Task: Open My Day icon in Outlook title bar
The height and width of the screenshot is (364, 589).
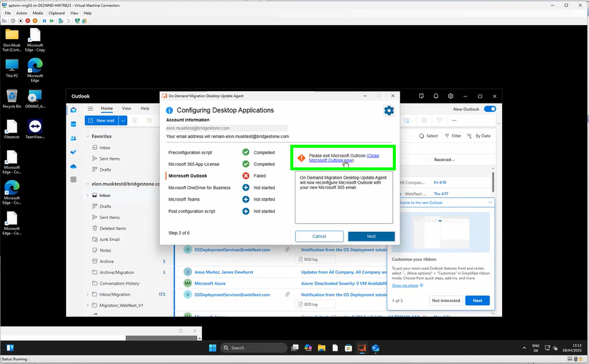Action: coord(421,96)
